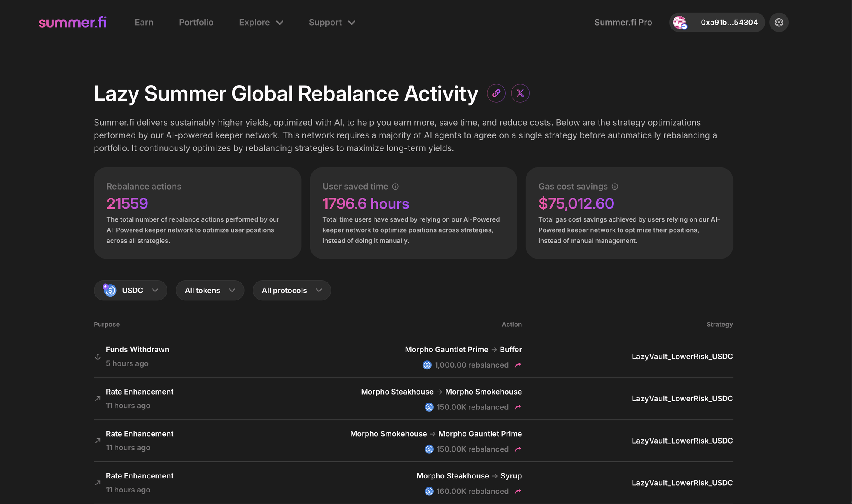Open transaction arrow for 160.00K rebalanced
852x504 pixels.
518,491
